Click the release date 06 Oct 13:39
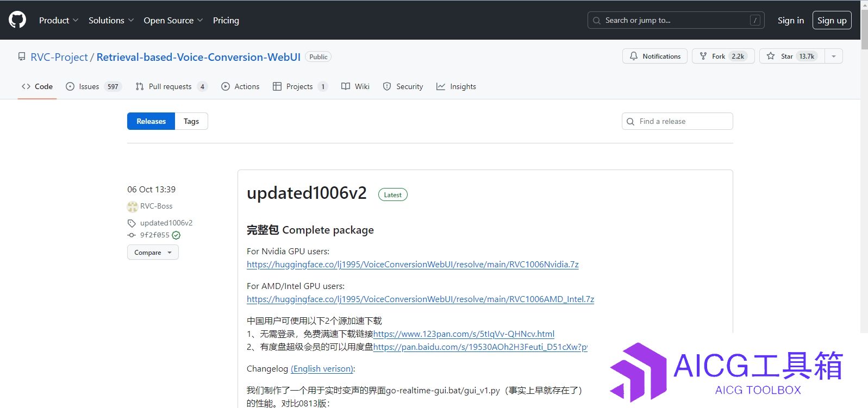This screenshot has width=868, height=408. click(x=151, y=190)
